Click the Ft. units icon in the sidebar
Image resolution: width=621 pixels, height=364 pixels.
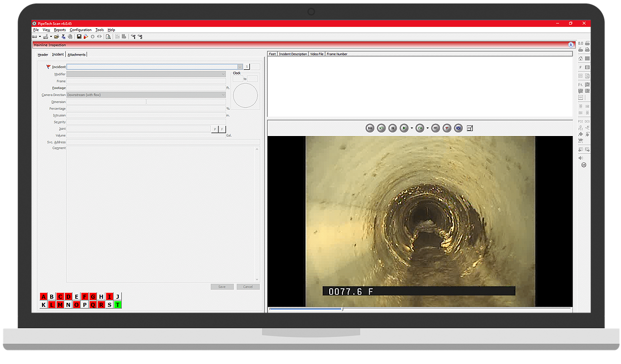(x=581, y=84)
